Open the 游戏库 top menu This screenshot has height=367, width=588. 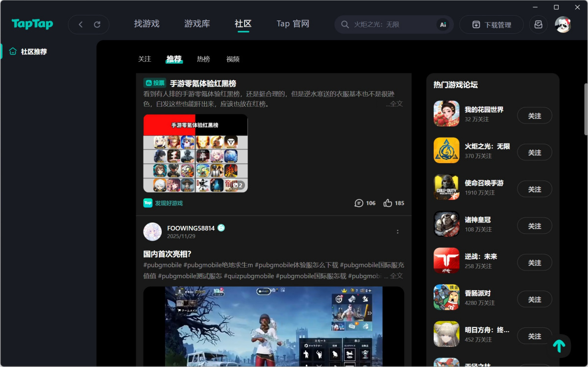point(197,24)
